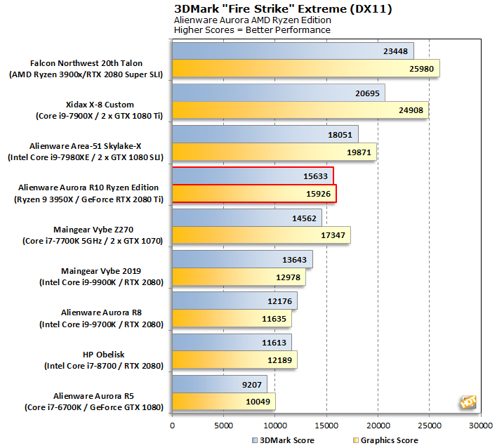Click the 15000 axis tick label
Screen dimensions: 497x448
coord(326,426)
